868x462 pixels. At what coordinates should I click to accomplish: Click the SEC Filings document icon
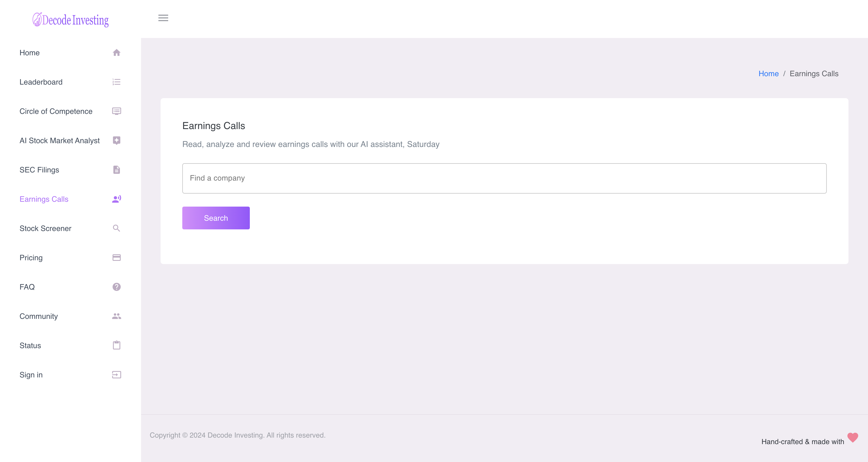pos(117,170)
